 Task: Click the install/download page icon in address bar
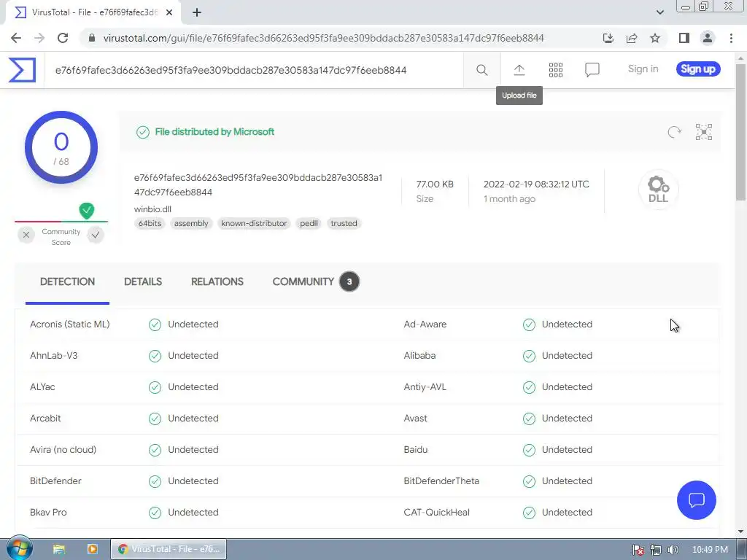coord(608,38)
